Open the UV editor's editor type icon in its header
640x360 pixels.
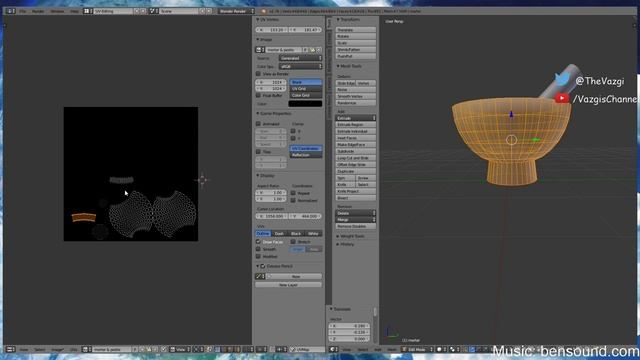(x=10, y=349)
